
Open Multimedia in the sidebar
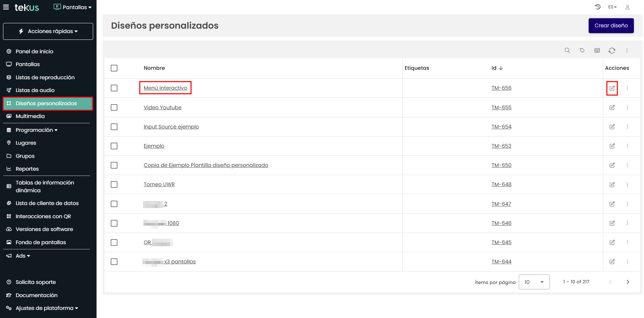[x=30, y=116]
